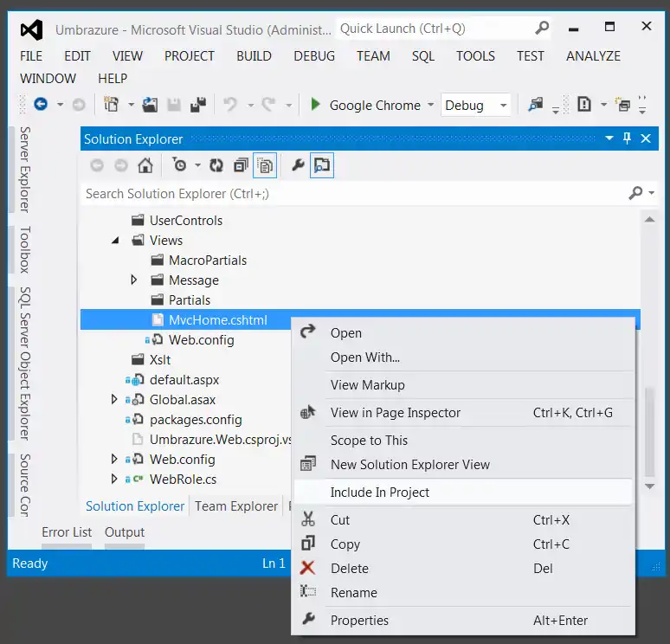The width and height of the screenshot is (670, 644).
Task: Open the BUILD menu
Action: [254, 56]
